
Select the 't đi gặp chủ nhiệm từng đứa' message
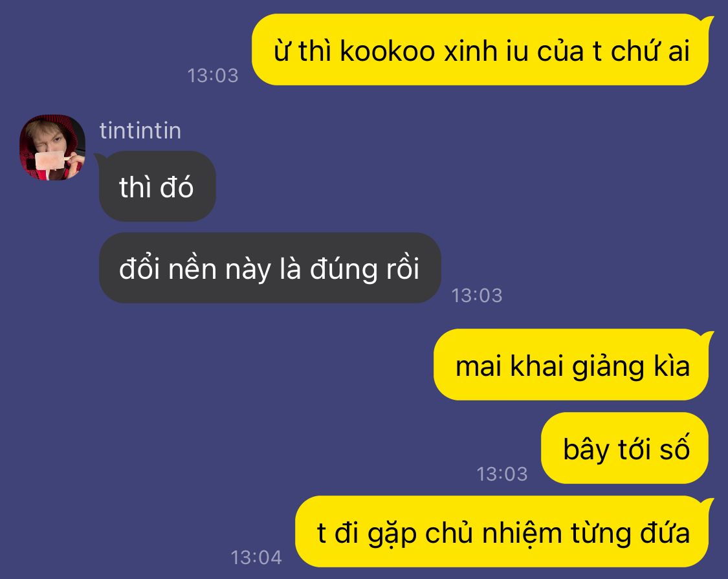503,532
